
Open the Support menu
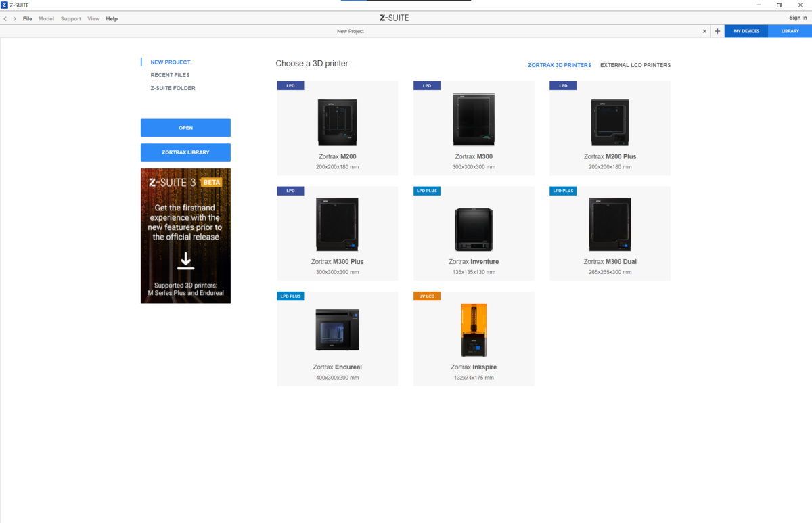pos(71,18)
